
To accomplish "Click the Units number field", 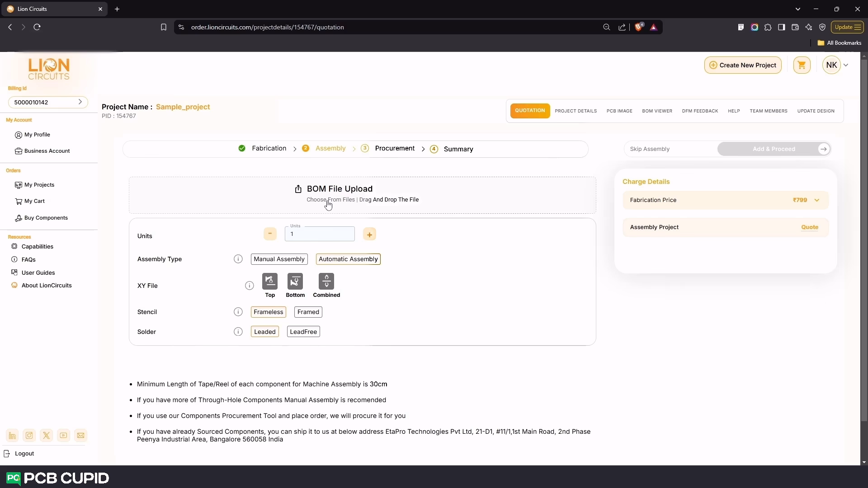I will point(320,234).
